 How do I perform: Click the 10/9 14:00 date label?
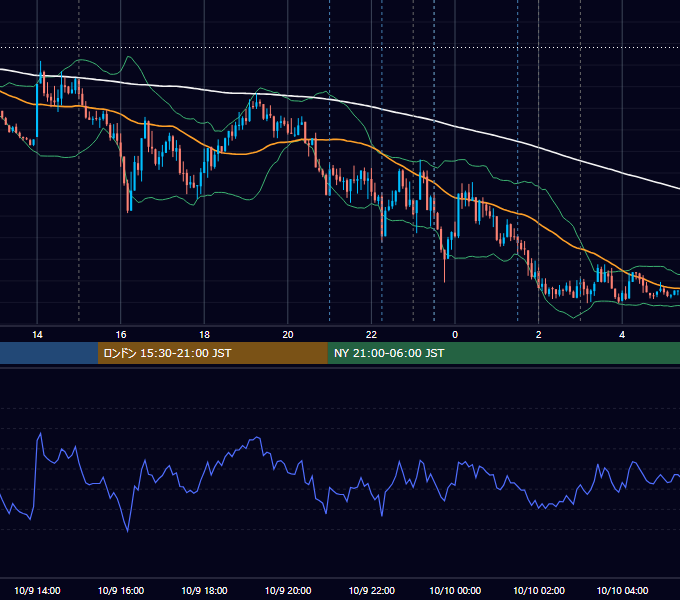(37, 590)
